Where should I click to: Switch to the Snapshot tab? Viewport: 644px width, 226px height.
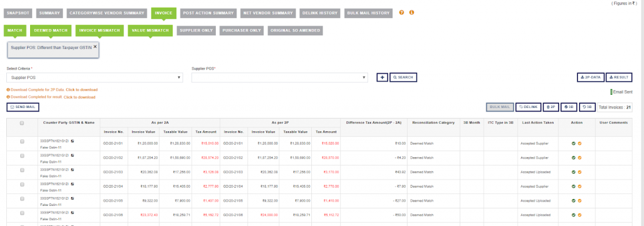tap(18, 13)
